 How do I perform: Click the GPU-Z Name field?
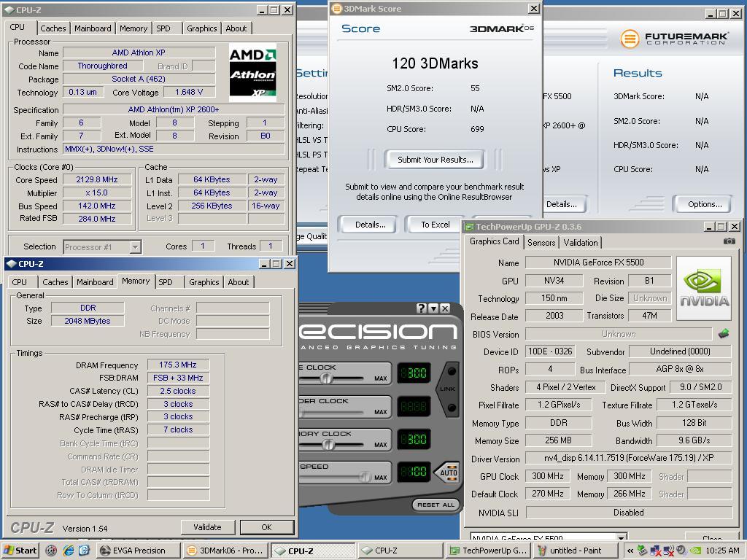coord(598,262)
